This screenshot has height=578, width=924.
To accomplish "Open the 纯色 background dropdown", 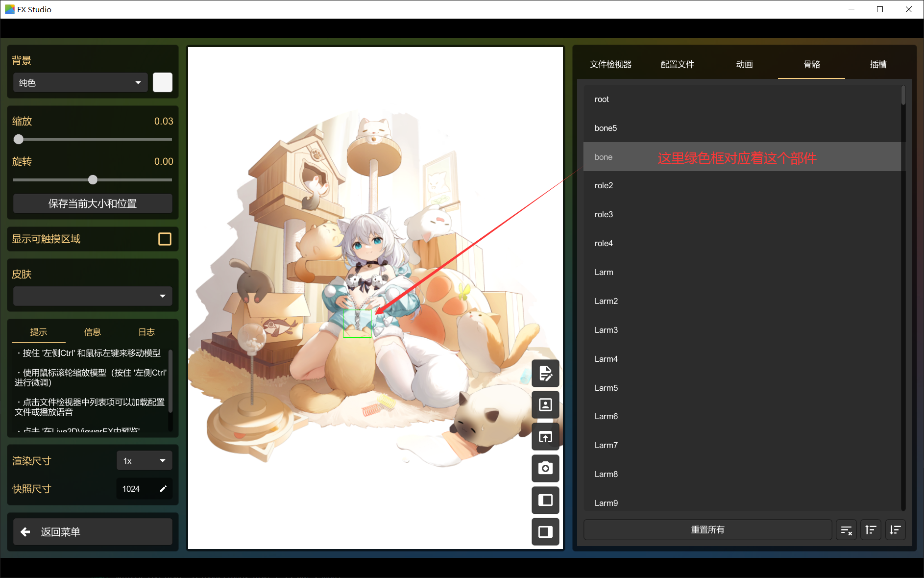I will click(80, 82).
